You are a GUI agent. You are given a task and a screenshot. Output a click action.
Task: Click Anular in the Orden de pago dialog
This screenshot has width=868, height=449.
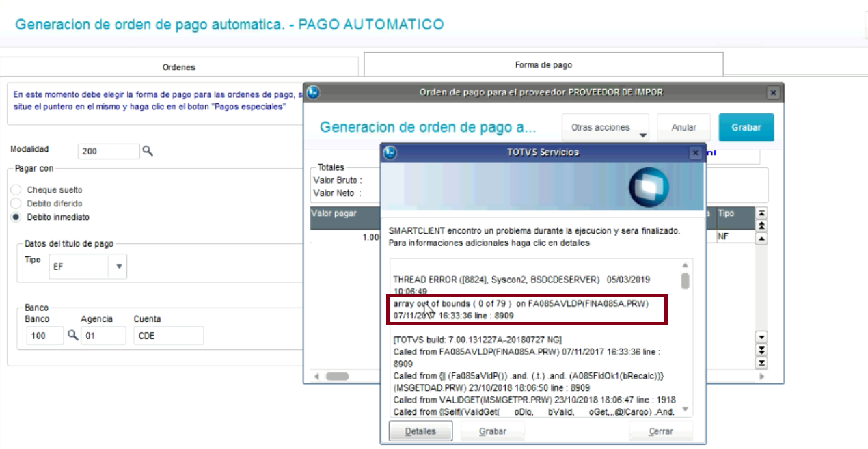point(683,128)
